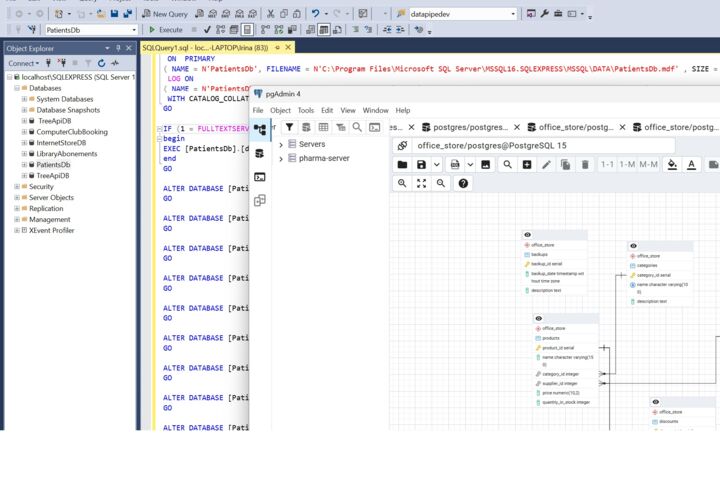
Task: Select Results to Grid icon in SSMS
Action: pyautogui.click(x=324, y=30)
